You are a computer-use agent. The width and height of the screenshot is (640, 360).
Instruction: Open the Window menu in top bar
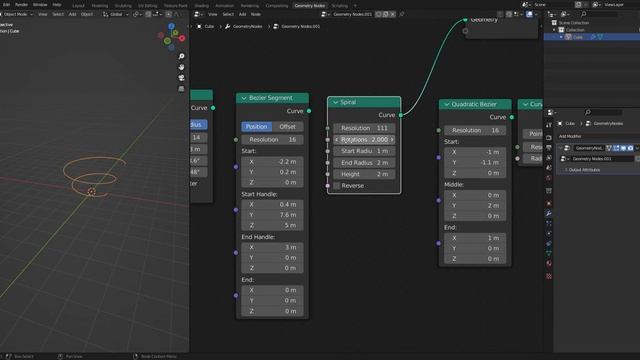point(40,5)
